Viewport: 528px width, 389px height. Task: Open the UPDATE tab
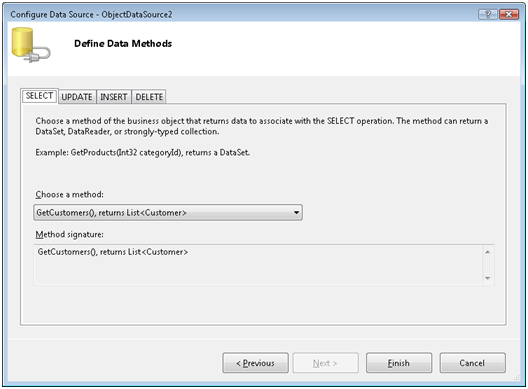(77, 97)
